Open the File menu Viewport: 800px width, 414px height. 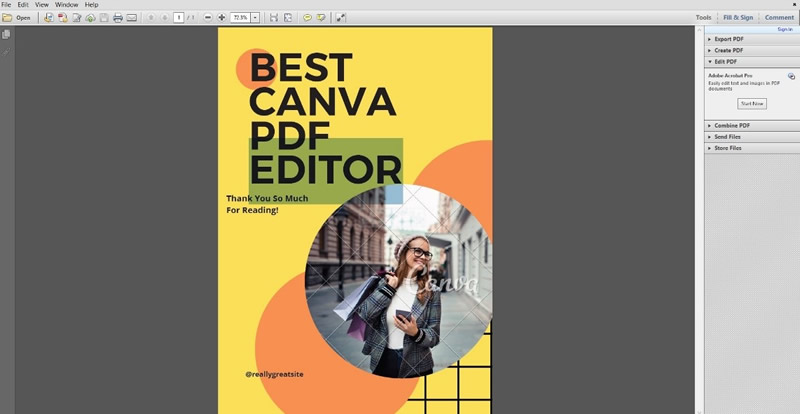[6, 5]
